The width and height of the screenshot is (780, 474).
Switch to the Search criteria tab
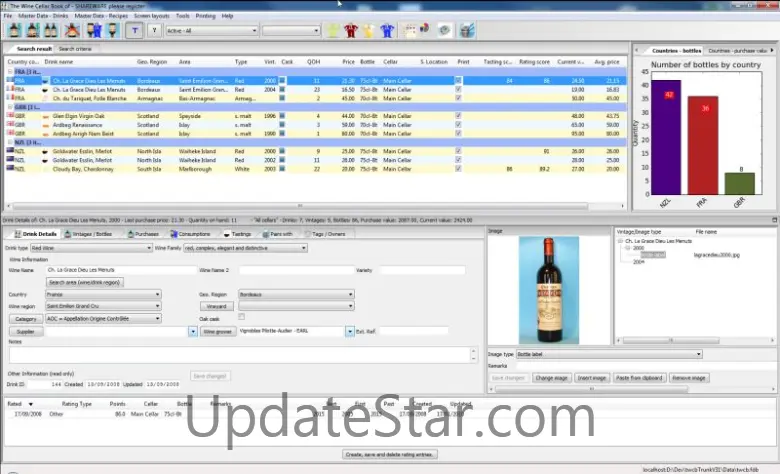click(x=75, y=49)
